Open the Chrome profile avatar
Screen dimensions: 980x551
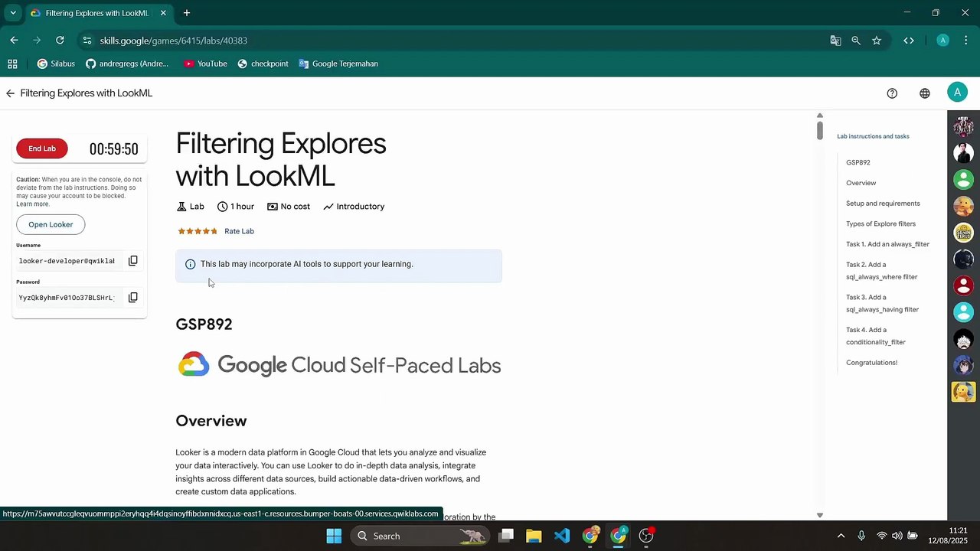(942, 41)
